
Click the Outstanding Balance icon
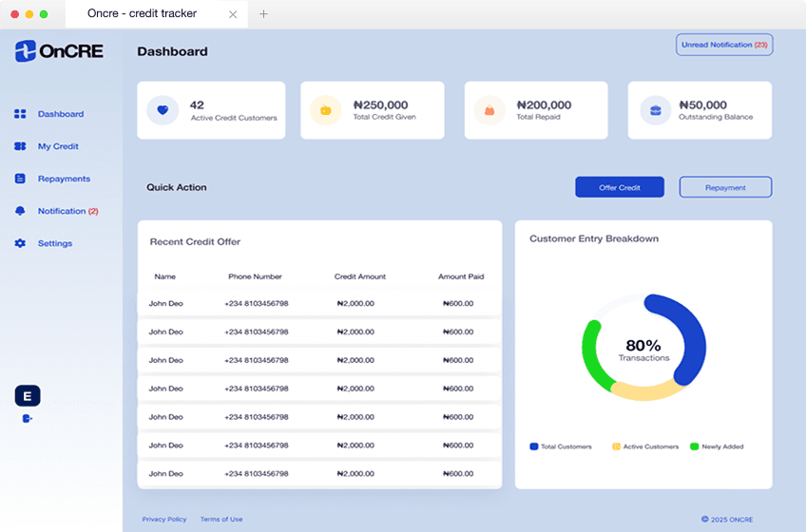(x=655, y=110)
